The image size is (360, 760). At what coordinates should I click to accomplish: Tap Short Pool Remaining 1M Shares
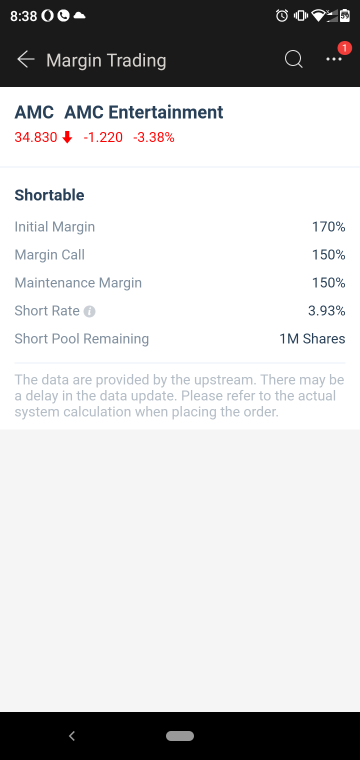tap(180, 339)
